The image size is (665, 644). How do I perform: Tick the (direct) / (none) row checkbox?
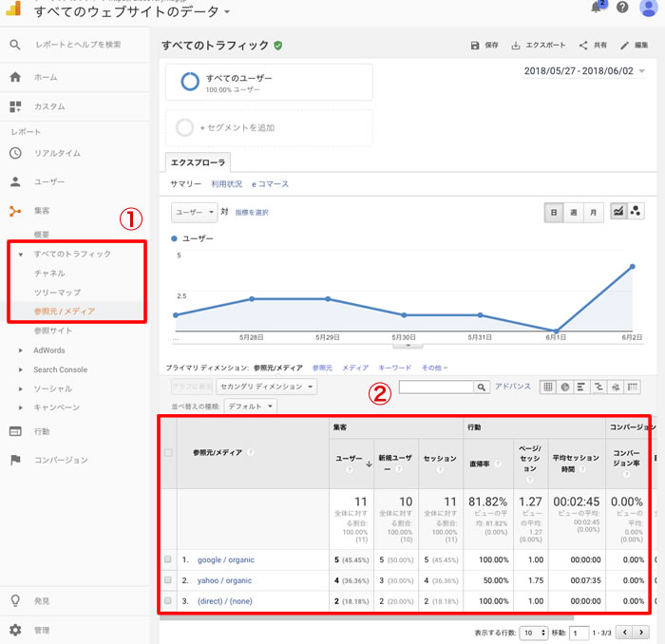(168, 601)
